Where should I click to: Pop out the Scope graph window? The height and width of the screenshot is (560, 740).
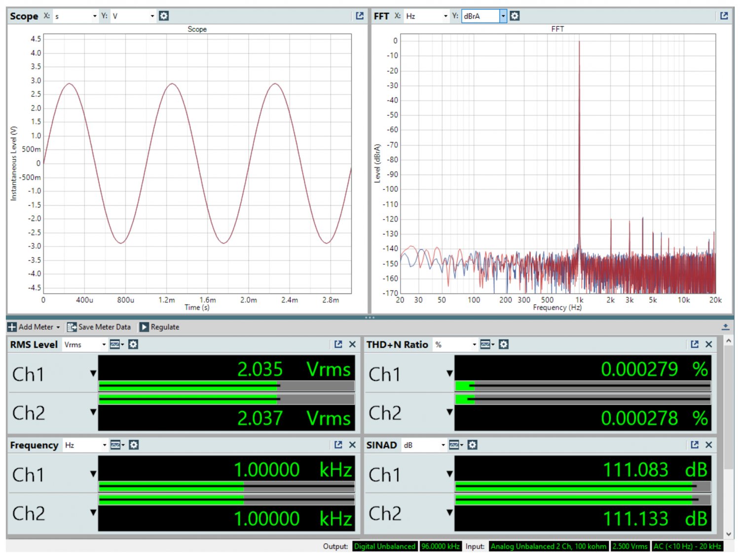pos(360,16)
